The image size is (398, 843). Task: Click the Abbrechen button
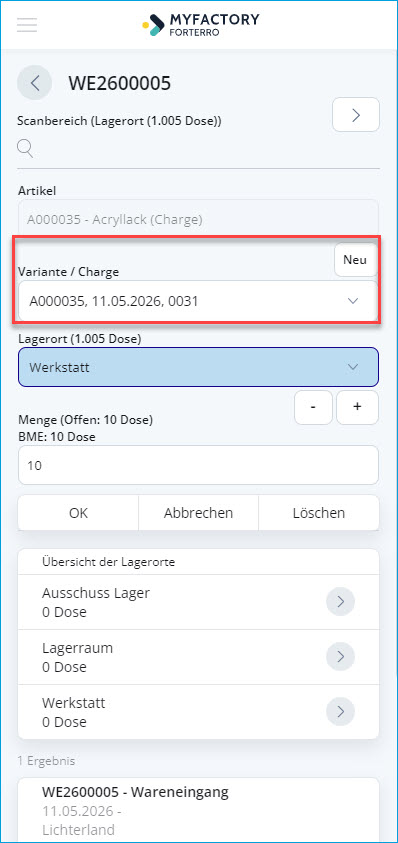198,513
